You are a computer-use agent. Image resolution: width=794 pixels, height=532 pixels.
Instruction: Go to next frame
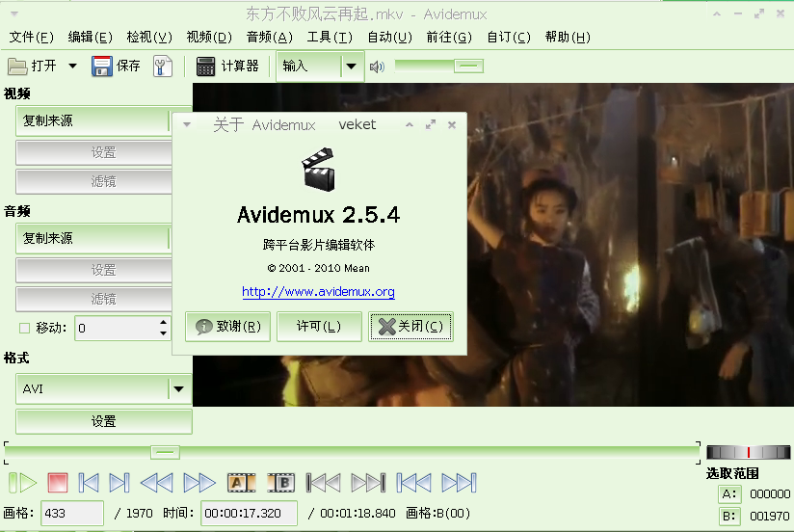pos(119,483)
